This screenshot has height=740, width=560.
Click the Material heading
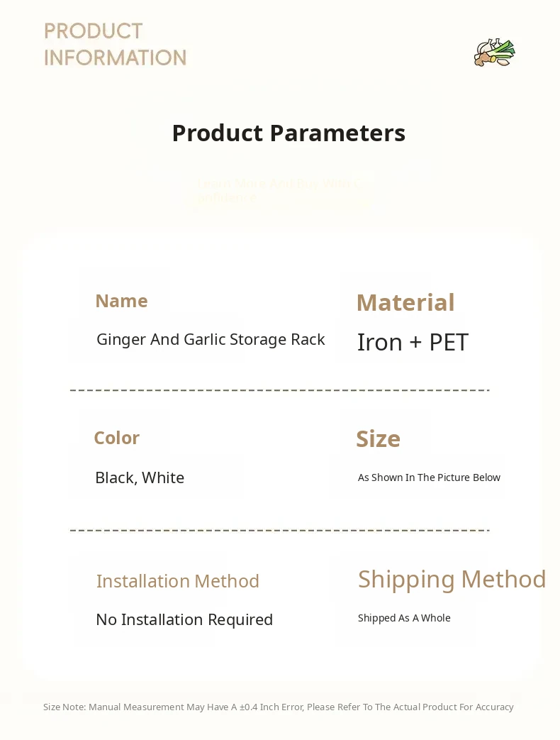(x=405, y=302)
